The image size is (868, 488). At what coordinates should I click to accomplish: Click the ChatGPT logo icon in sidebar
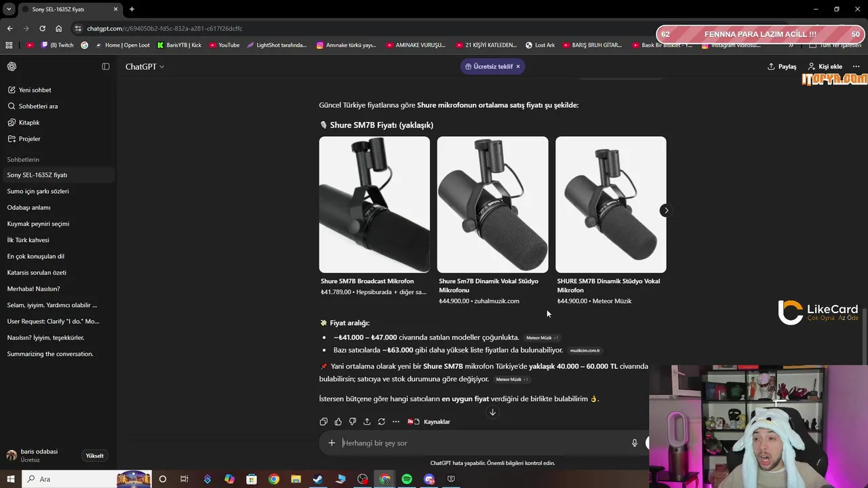(12, 66)
